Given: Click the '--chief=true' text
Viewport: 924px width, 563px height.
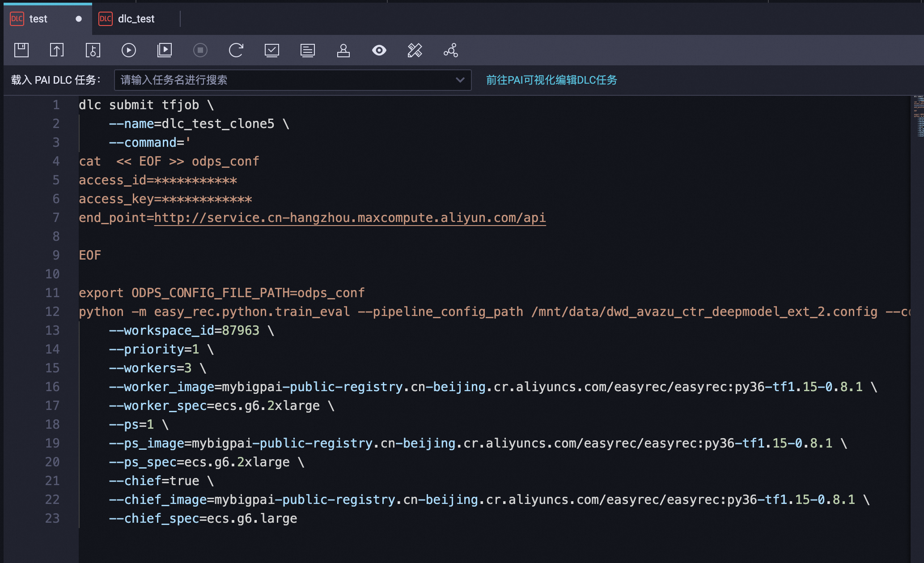Looking at the screenshot, I should tap(154, 481).
